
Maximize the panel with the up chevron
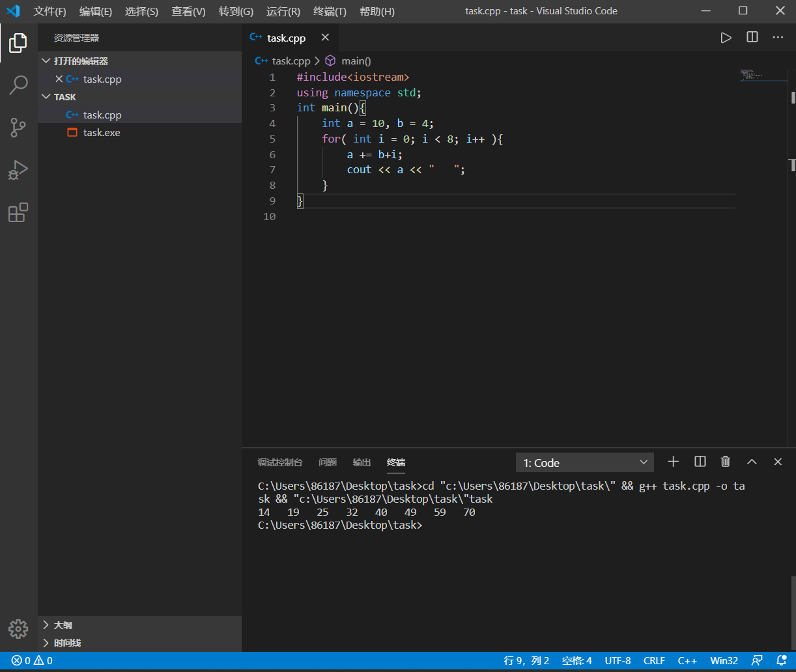point(752,462)
